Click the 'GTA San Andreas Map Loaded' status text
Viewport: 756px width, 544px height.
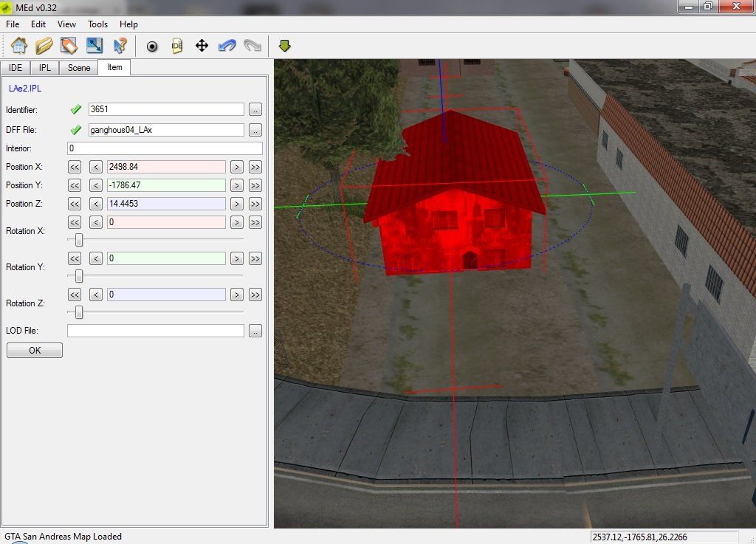click(x=63, y=537)
